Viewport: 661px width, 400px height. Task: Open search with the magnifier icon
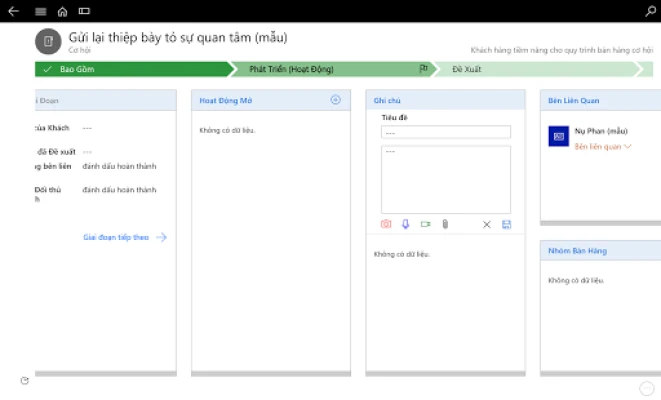647,11
